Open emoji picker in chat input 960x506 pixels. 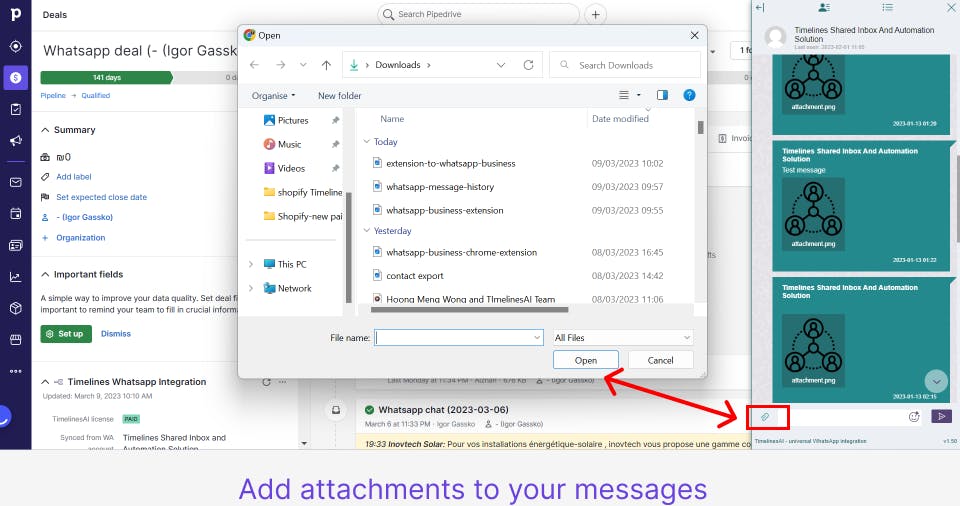914,417
